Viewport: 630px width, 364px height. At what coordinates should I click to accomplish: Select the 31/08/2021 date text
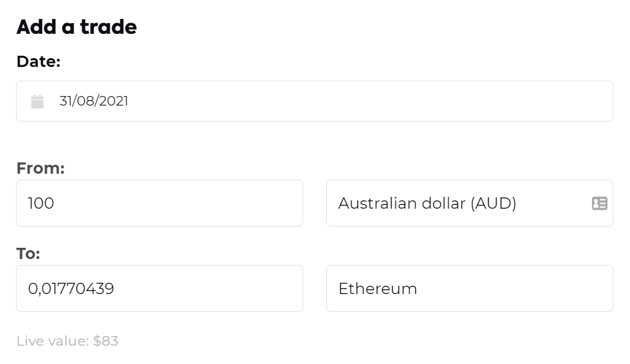[94, 101]
